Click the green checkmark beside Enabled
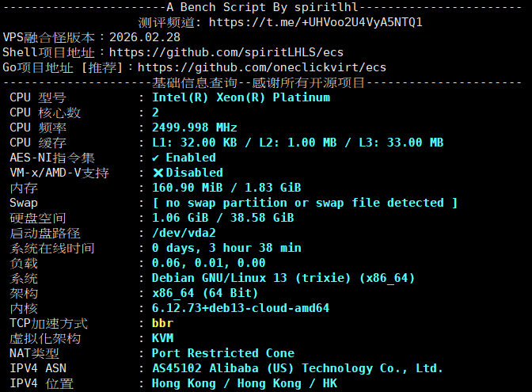532x392 pixels. click(x=156, y=158)
